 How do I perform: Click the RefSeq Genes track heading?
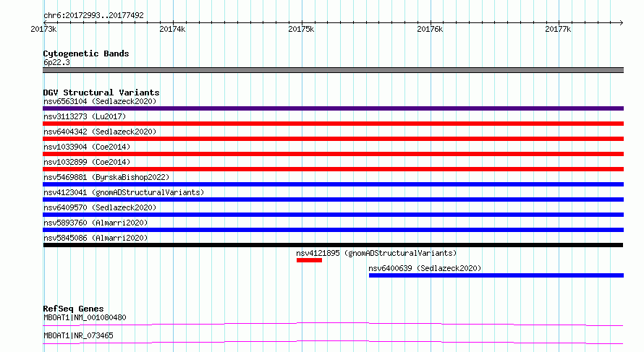pos(73,309)
